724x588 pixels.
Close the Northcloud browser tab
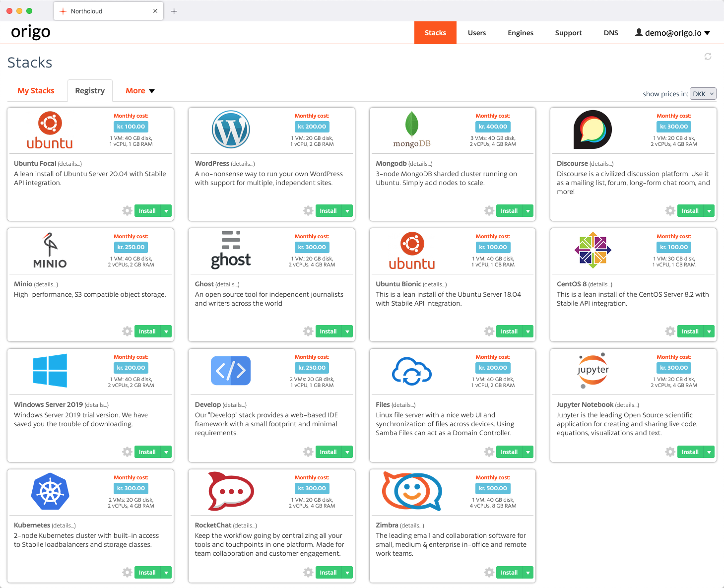click(x=155, y=11)
